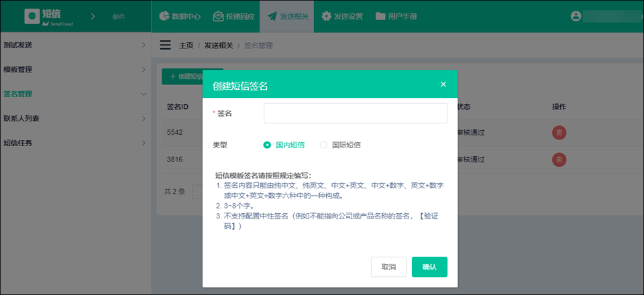Delete signature 3816 with trash icon
This screenshot has width=644, height=295.
coord(559,160)
